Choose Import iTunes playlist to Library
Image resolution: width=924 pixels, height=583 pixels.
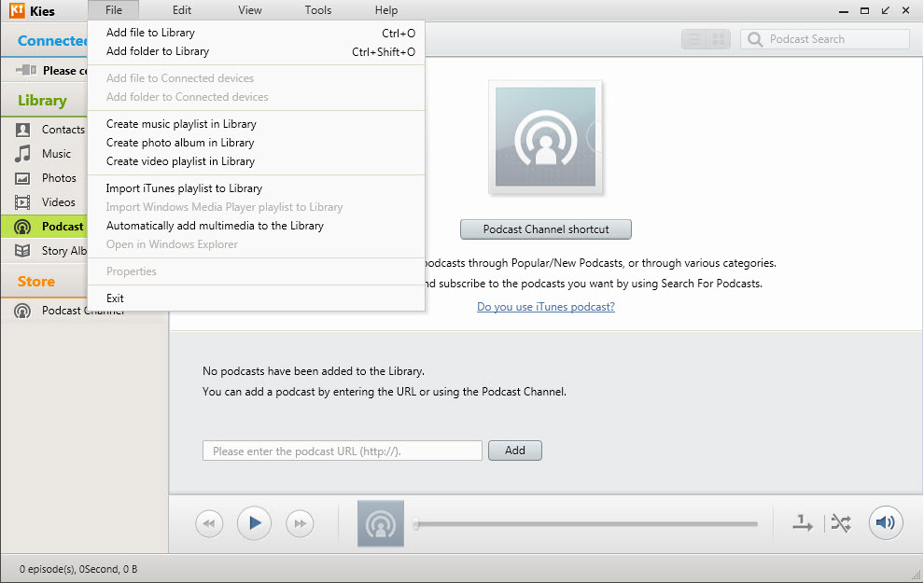point(257,188)
